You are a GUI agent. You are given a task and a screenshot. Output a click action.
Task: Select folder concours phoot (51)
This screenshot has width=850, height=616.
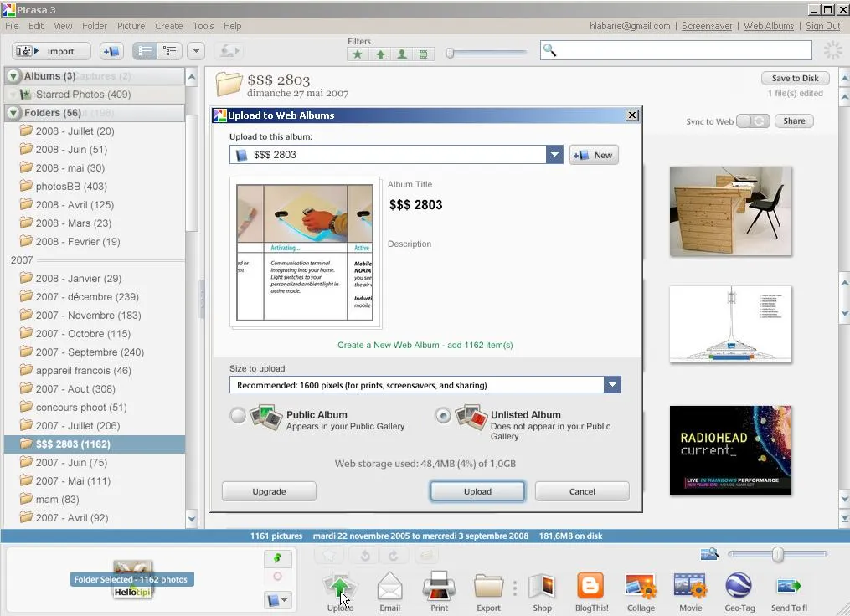point(80,408)
